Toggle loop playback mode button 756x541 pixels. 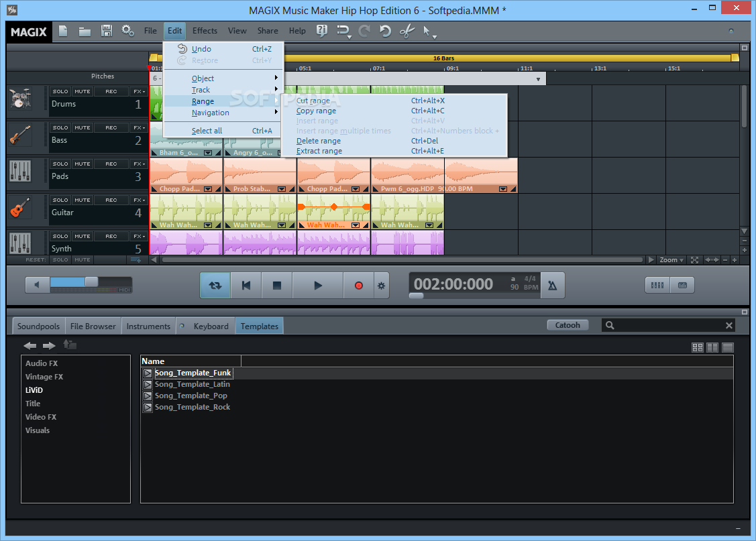pyautogui.click(x=215, y=286)
